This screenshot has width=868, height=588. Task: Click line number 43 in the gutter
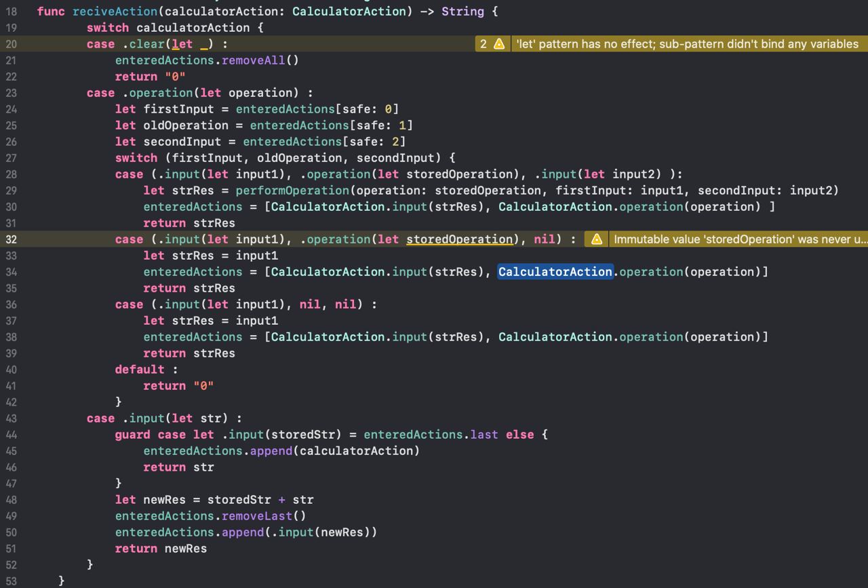click(11, 418)
